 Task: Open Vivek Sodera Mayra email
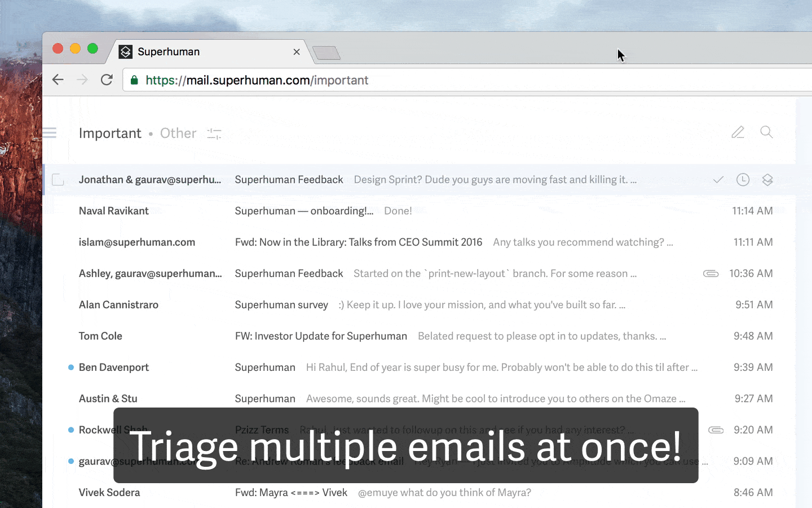420,493
